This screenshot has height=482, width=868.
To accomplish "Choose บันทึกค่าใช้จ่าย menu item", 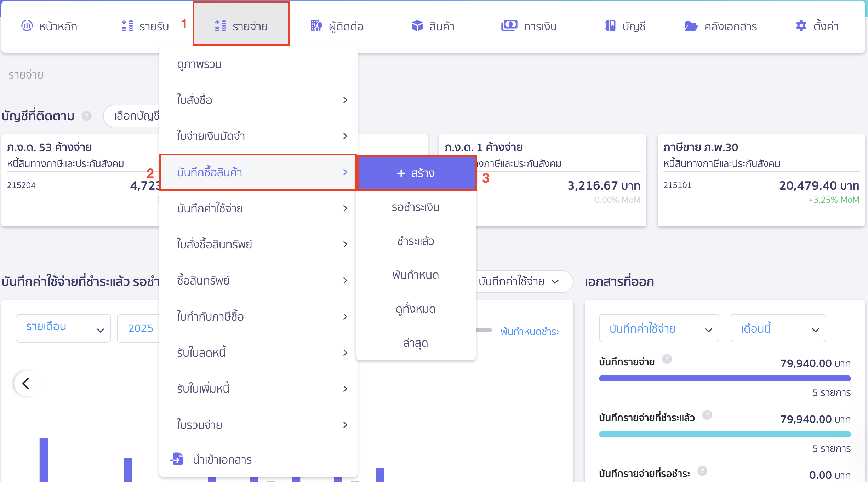I will (x=258, y=208).
